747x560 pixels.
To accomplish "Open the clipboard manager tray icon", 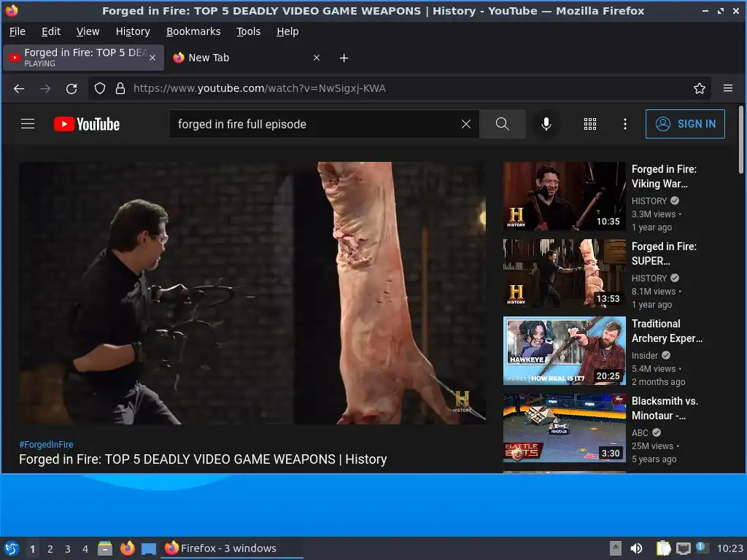I will click(663, 548).
